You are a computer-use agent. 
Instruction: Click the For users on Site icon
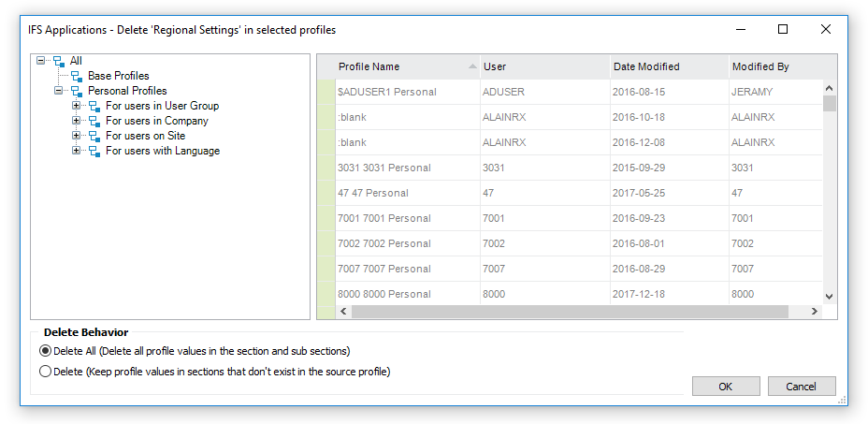(x=94, y=136)
